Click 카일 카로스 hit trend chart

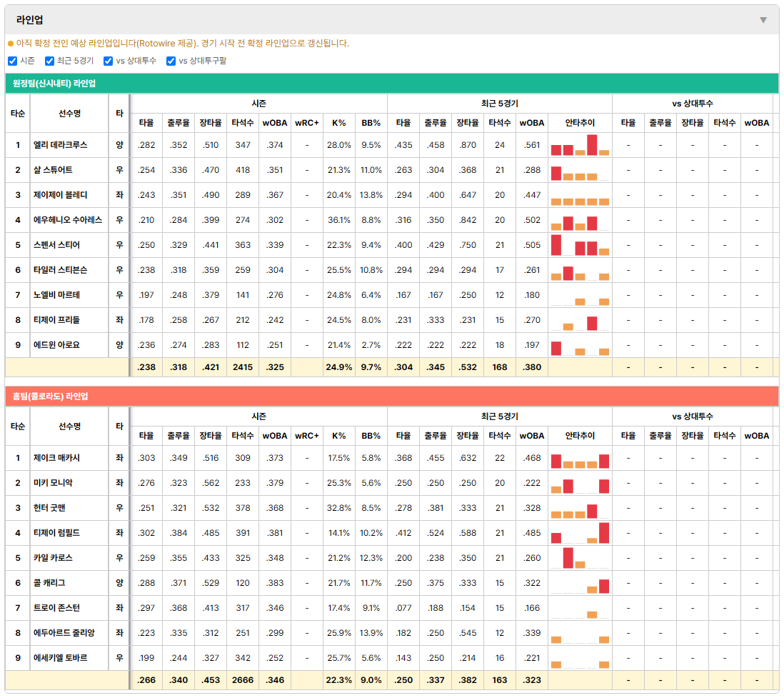point(580,558)
